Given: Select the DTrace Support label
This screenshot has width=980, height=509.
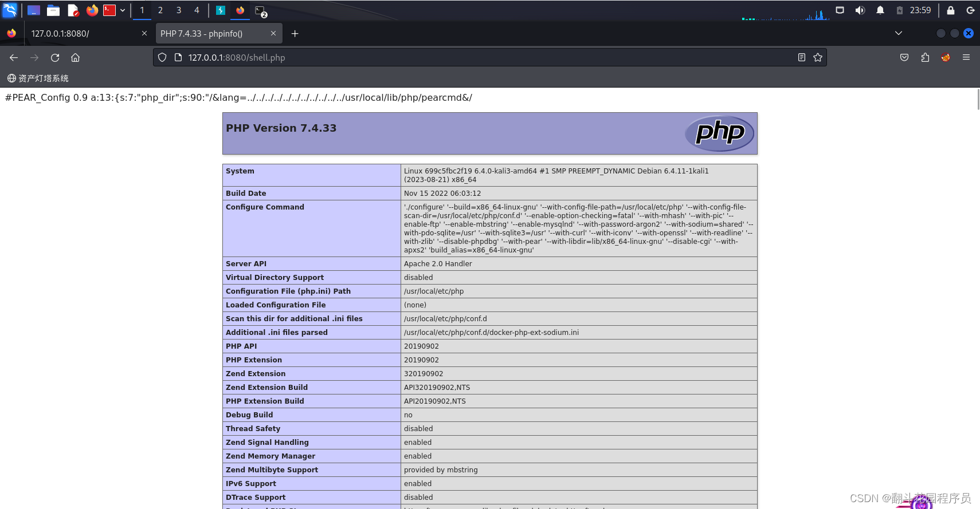Looking at the screenshot, I should (x=256, y=498).
